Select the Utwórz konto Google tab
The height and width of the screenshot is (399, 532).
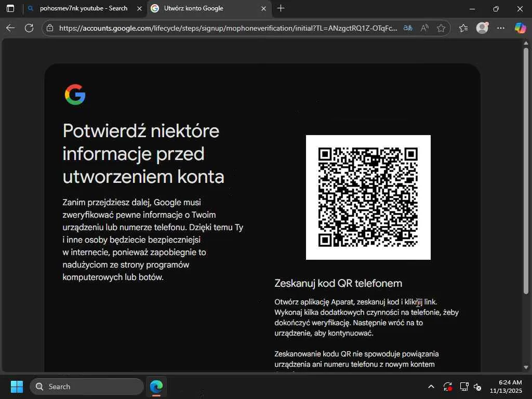pos(209,8)
